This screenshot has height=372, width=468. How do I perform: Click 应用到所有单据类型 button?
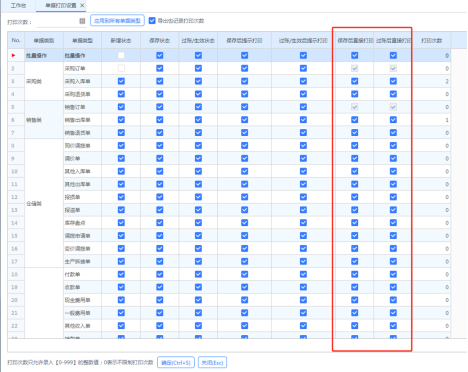click(117, 21)
